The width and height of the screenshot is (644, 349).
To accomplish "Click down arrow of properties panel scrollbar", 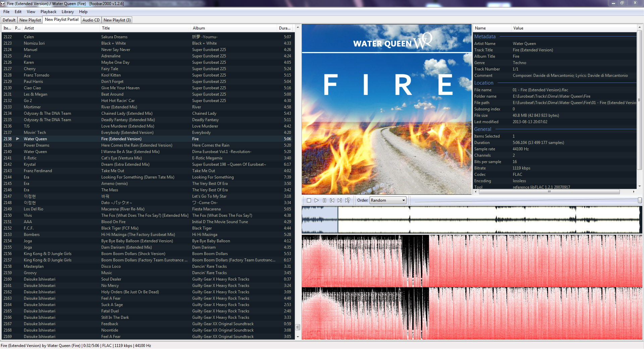I will pyautogui.click(x=640, y=186).
